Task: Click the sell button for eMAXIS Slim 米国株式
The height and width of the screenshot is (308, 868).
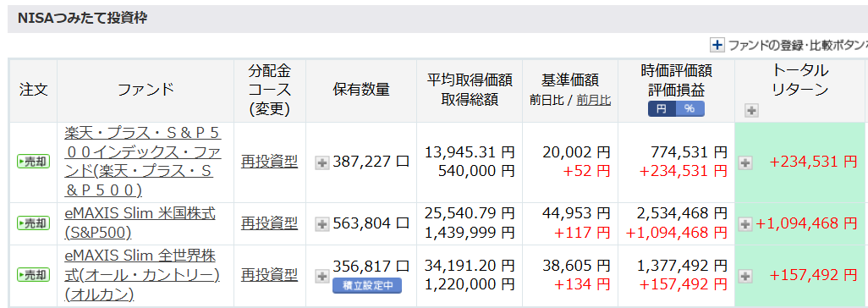Action: pos(33,223)
